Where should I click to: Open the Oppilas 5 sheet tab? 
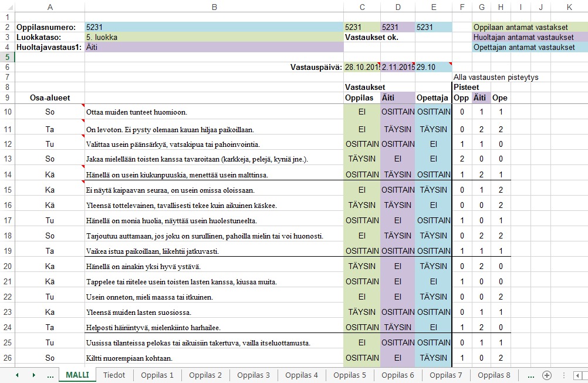(350, 375)
